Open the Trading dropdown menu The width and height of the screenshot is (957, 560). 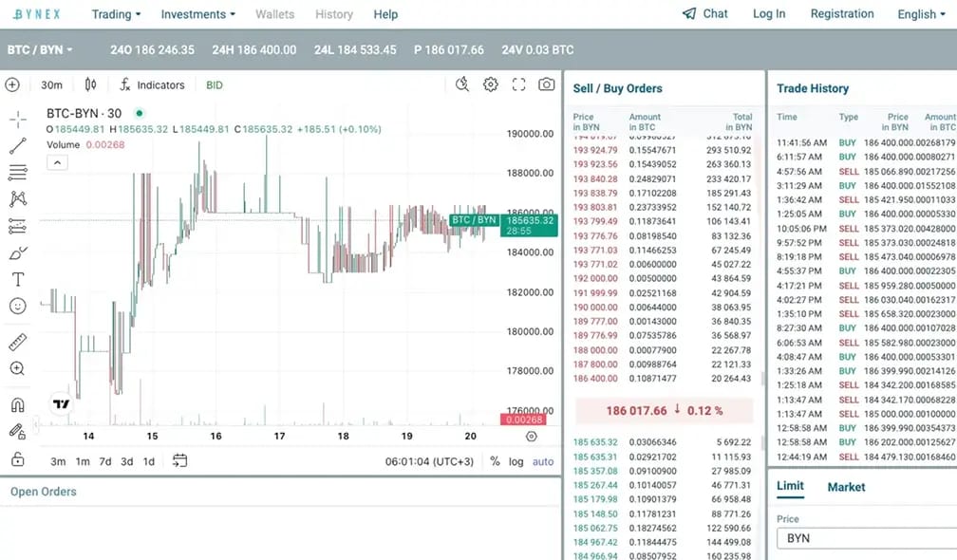[x=116, y=14]
